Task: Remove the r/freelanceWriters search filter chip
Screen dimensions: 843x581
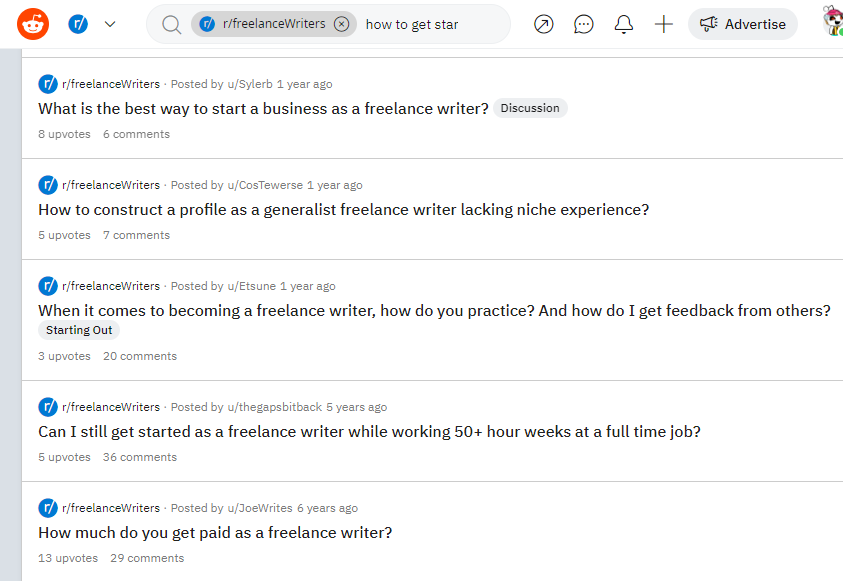Action: pos(342,24)
